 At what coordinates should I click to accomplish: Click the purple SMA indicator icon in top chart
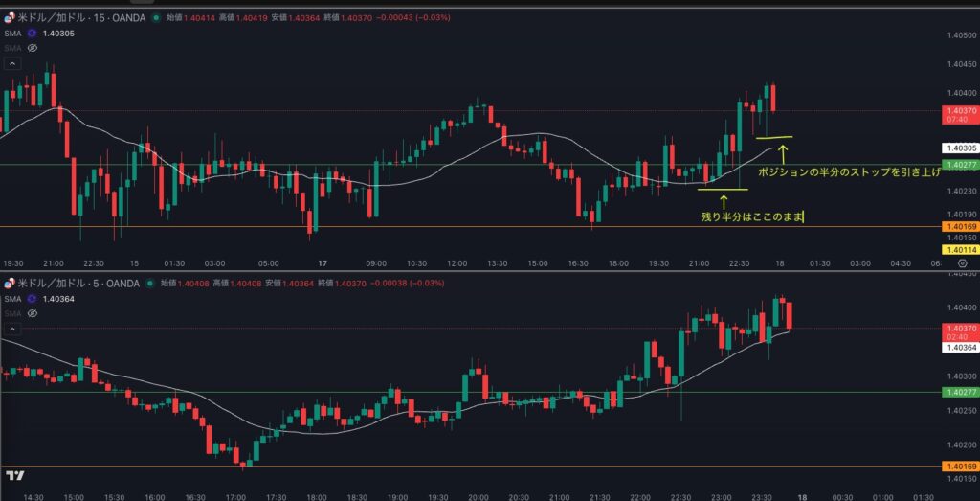[x=32, y=34]
